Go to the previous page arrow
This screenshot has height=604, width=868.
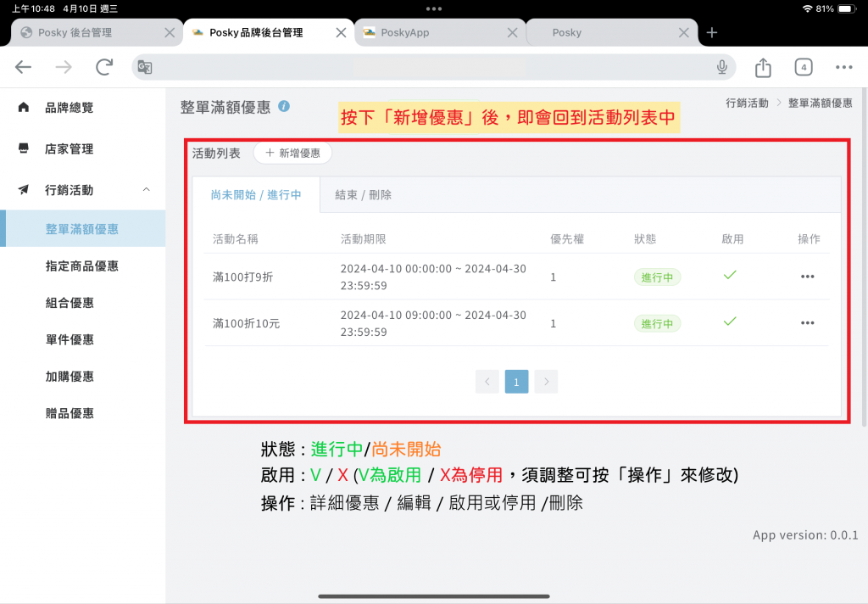tap(487, 381)
